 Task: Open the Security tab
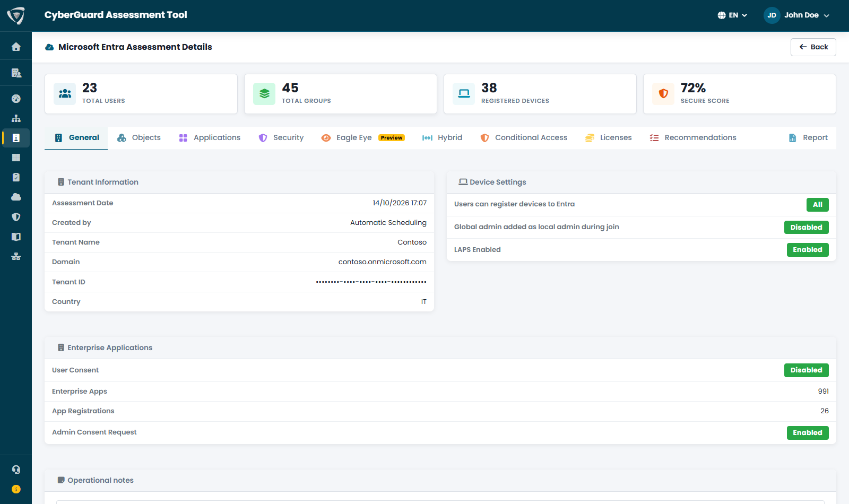[x=281, y=138]
